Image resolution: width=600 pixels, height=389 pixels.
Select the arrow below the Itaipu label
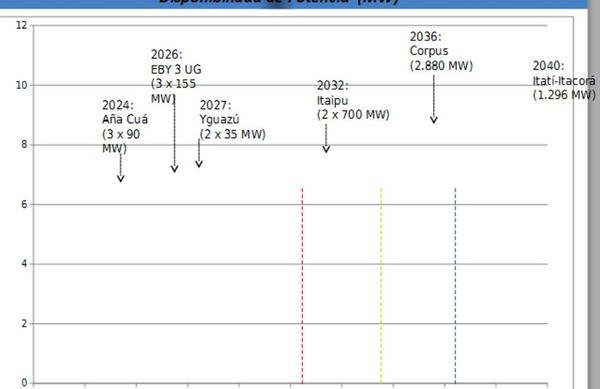326,138
